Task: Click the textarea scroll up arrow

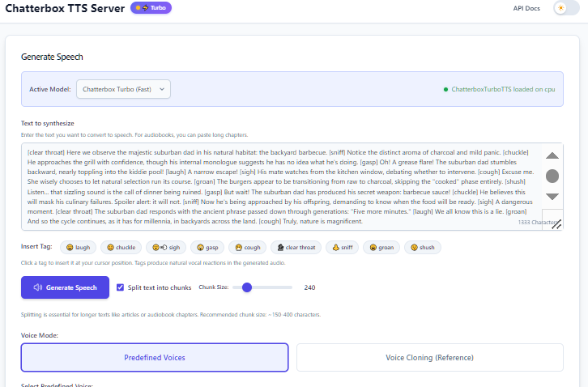Action: point(552,155)
